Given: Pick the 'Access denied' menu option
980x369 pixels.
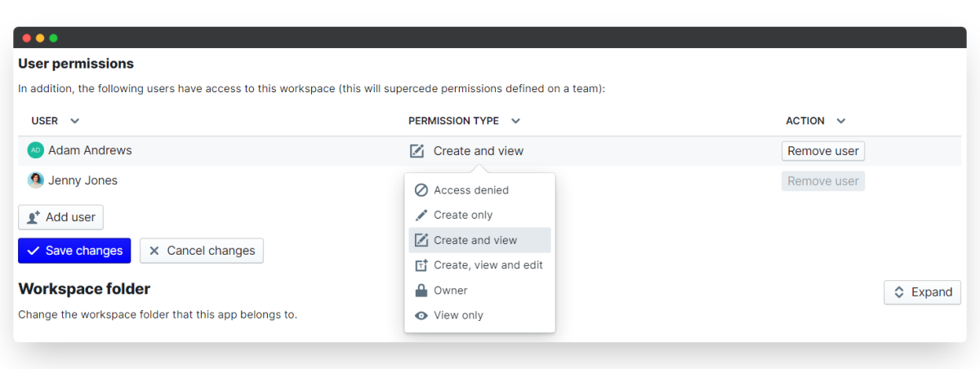Looking at the screenshot, I should coord(471,190).
